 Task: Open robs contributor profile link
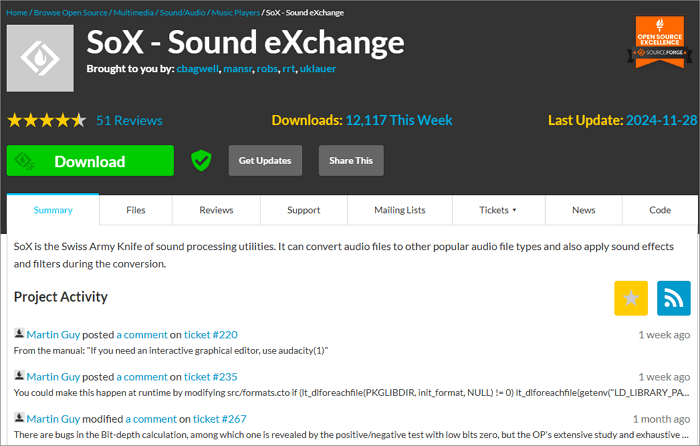pyautogui.click(x=267, y=69)
